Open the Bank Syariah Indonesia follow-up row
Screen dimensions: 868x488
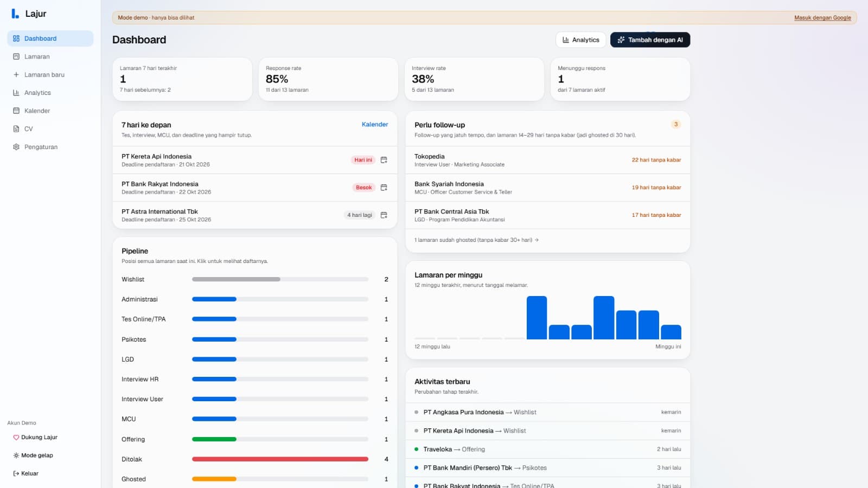[547, 188]
